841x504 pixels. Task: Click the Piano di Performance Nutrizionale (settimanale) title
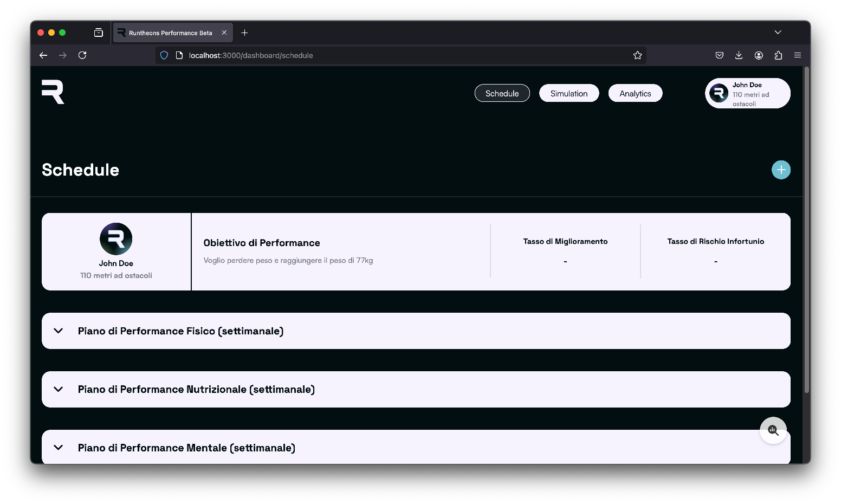(196, 390)
